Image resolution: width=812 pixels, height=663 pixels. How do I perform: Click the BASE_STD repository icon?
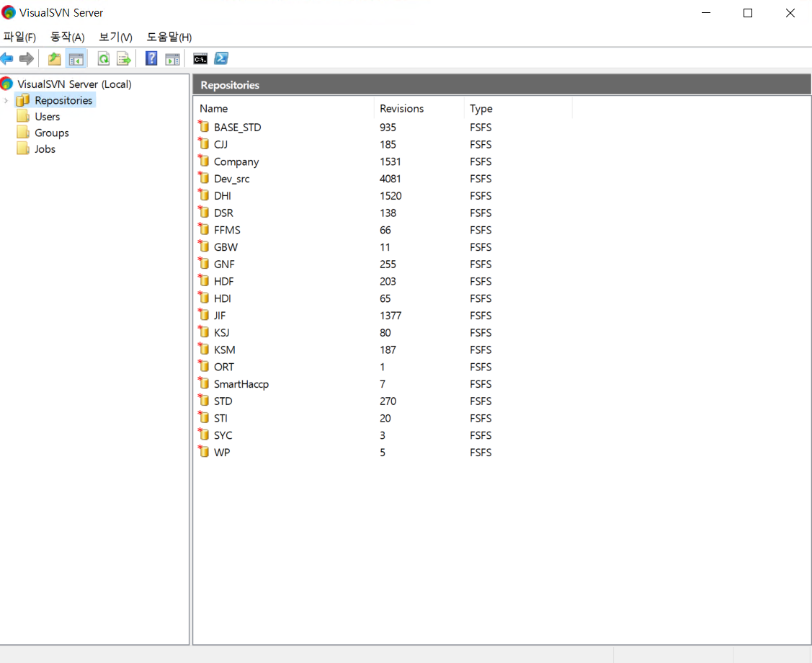(203, 126)
